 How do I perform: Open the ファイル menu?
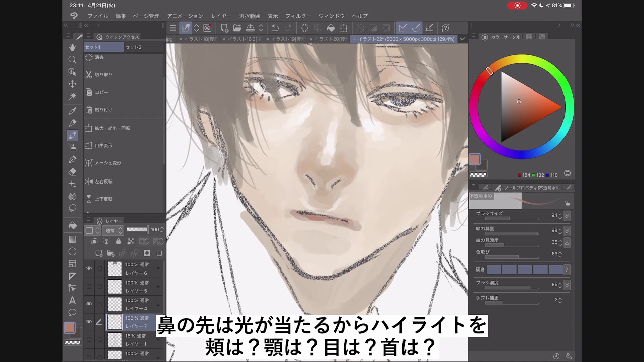98,16
